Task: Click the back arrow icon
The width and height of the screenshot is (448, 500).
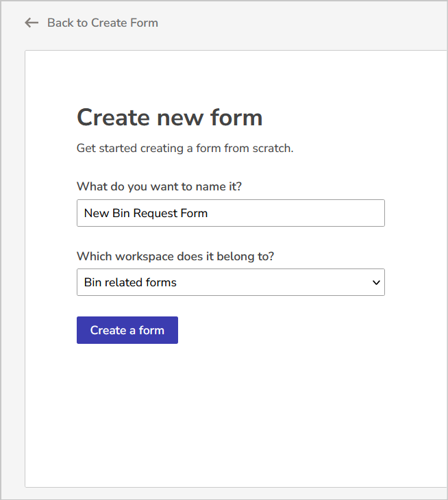Action: pos(32,23)
